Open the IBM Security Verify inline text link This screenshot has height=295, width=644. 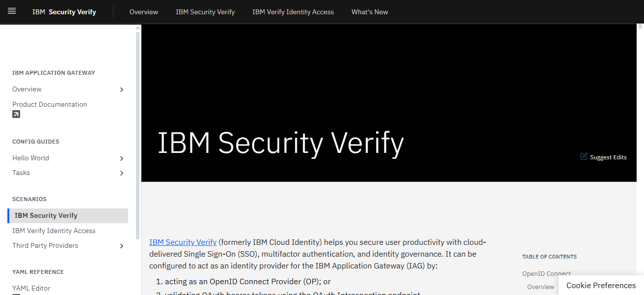tap(183, 242)
